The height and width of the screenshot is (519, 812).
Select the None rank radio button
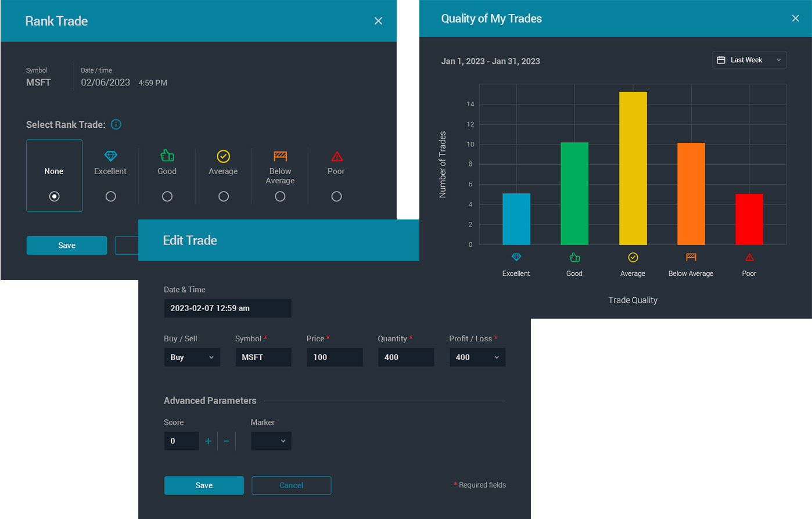55,196
